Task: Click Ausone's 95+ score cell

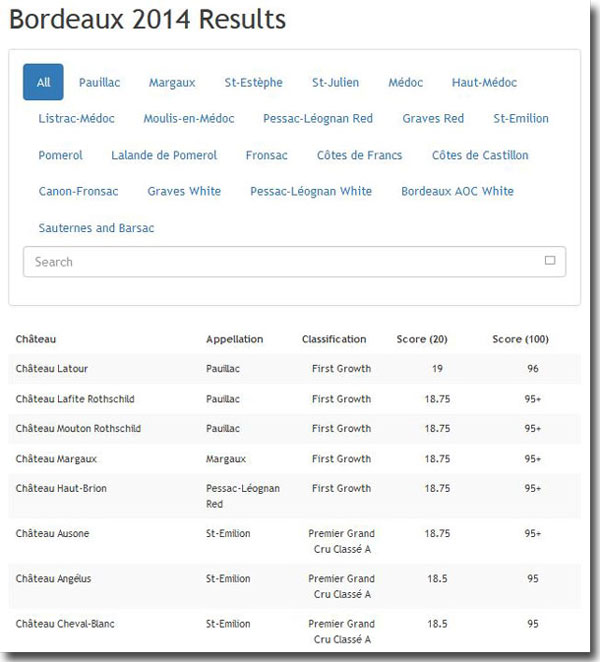Action: [x=533, y=534]
